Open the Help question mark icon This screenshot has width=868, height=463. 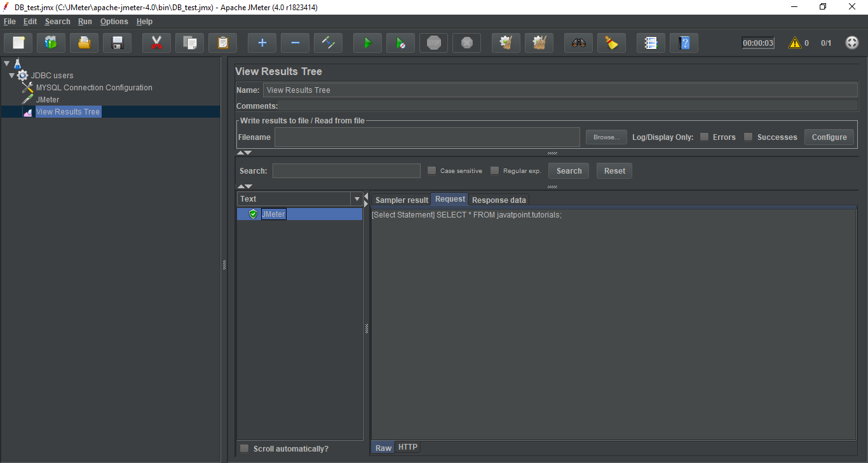tap(684, 43)
